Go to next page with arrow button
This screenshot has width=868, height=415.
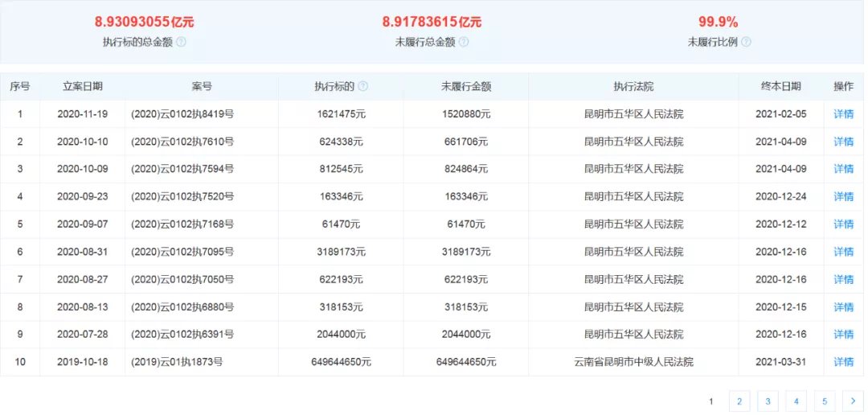(853, 401)
